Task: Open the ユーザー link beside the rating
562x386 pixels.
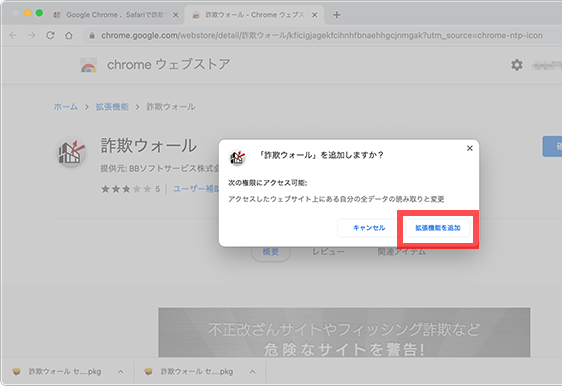Action: coord(196,189)
